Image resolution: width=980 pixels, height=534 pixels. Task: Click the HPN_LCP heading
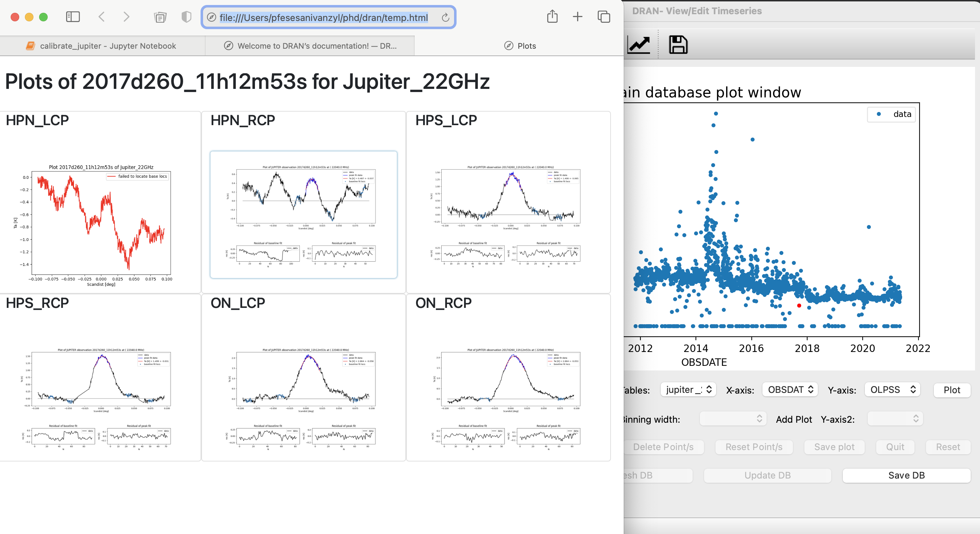click(37, 120)
